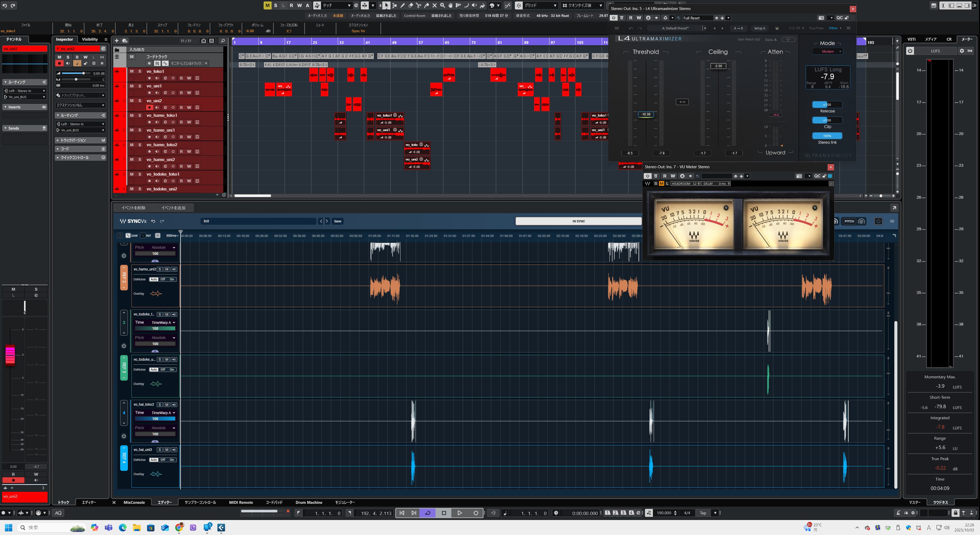Switch to the MixConsole tab
Screen dimensions: 980x535
tap(134, 502)
